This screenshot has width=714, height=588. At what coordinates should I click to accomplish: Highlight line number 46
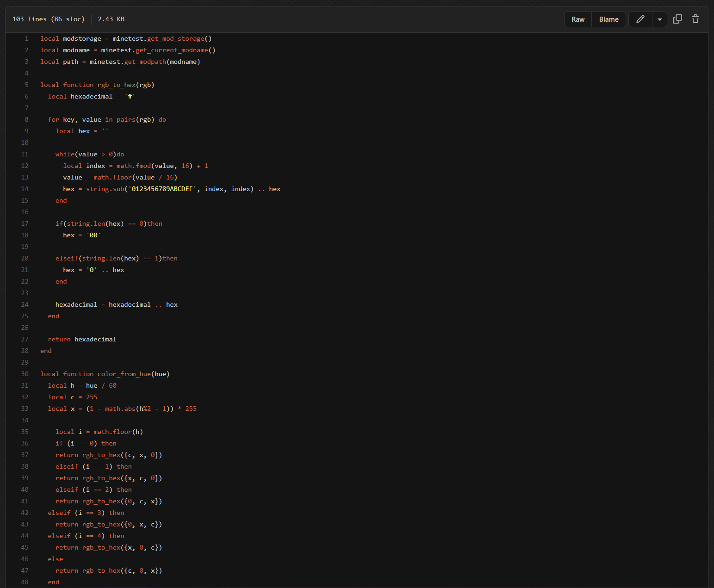pos(25,559)
